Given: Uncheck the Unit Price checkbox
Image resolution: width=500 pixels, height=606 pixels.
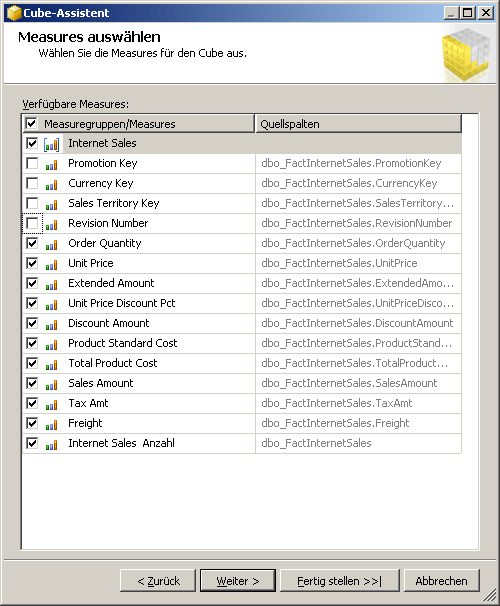Looking at the screenshot, I should 32,263.
